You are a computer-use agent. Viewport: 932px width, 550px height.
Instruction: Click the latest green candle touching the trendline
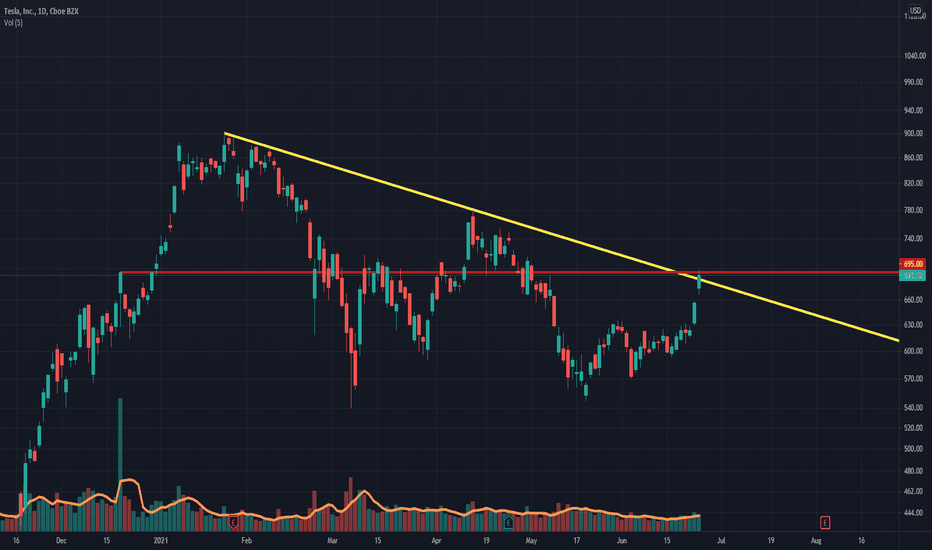click(699, 282)
